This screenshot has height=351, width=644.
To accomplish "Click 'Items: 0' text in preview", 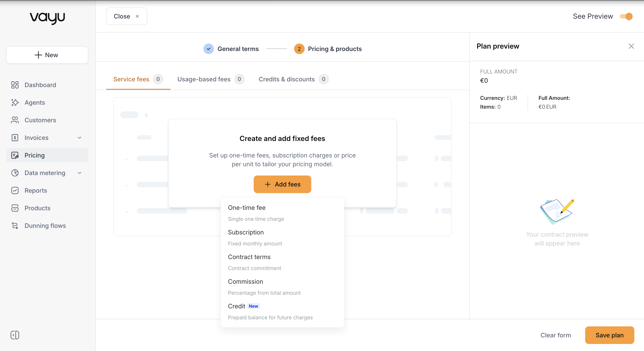I will pyautogui.click(x=490, y=107).
